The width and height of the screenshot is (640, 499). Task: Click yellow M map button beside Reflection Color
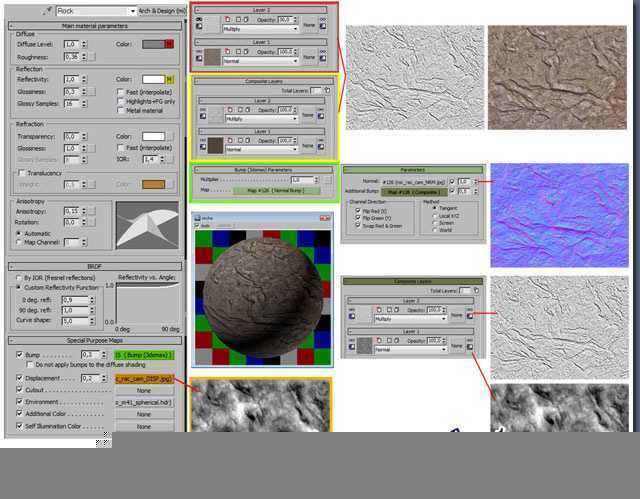click(x=169, y=79)
